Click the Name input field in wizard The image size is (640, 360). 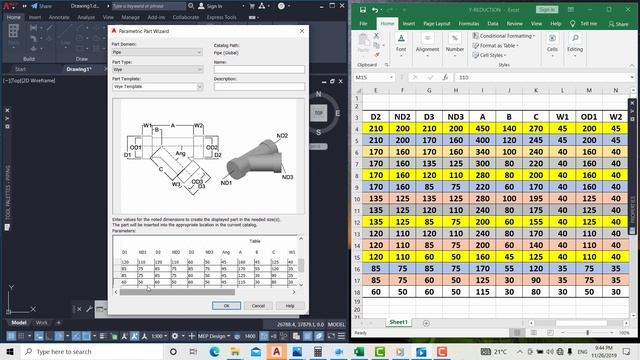(259, 69)
